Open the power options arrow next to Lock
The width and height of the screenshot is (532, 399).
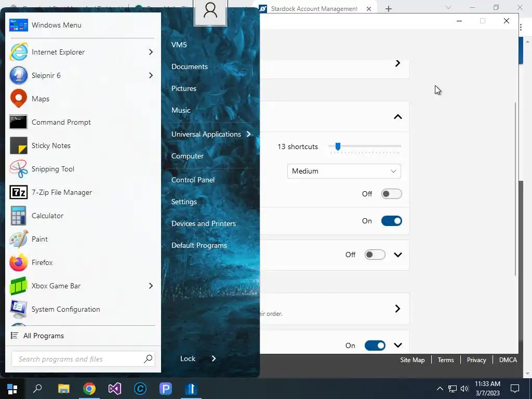[214, 358]
